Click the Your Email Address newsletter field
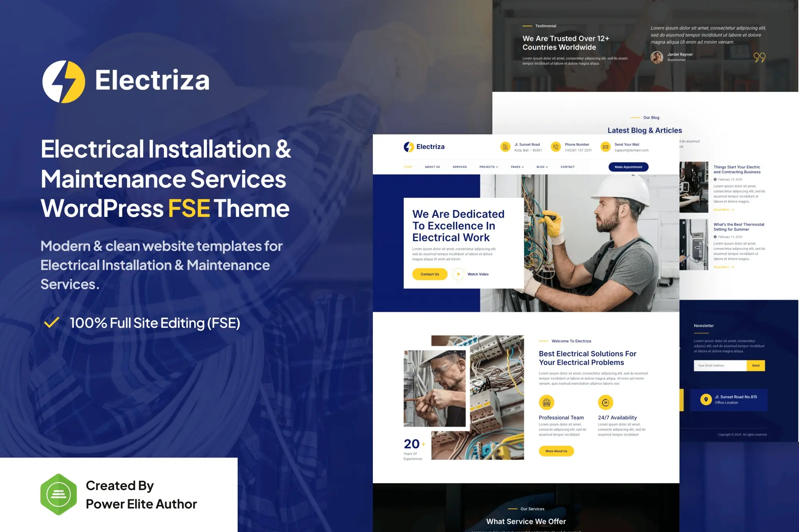The height and width of the screenshot is (532, 799). (x=720, y=366)
